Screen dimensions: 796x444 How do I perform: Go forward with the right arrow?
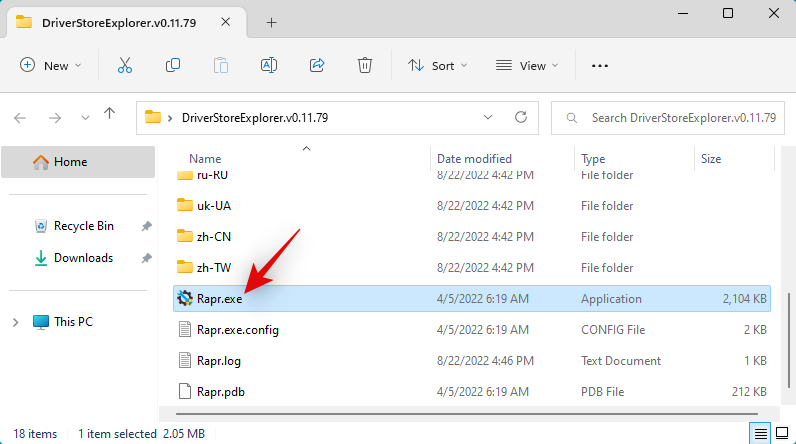click(55, 118)
